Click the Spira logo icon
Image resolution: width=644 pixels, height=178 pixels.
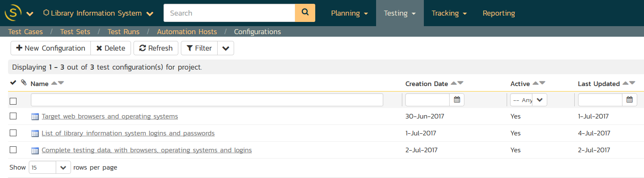(13, 13)
